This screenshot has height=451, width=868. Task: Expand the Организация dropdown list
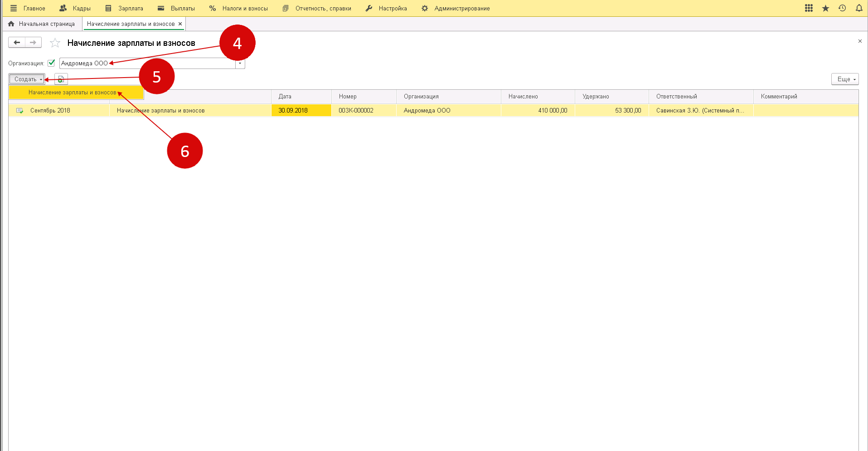tap(240, 64)
